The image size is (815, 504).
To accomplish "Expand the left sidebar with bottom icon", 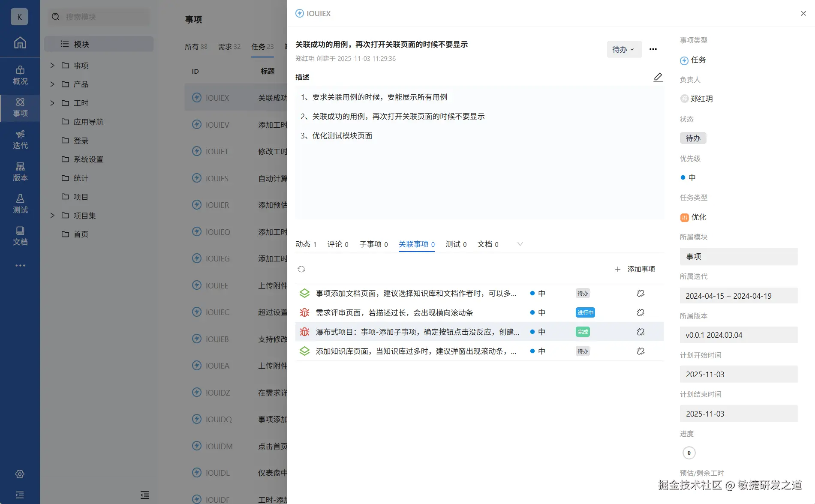I will (x=20, y=495).
